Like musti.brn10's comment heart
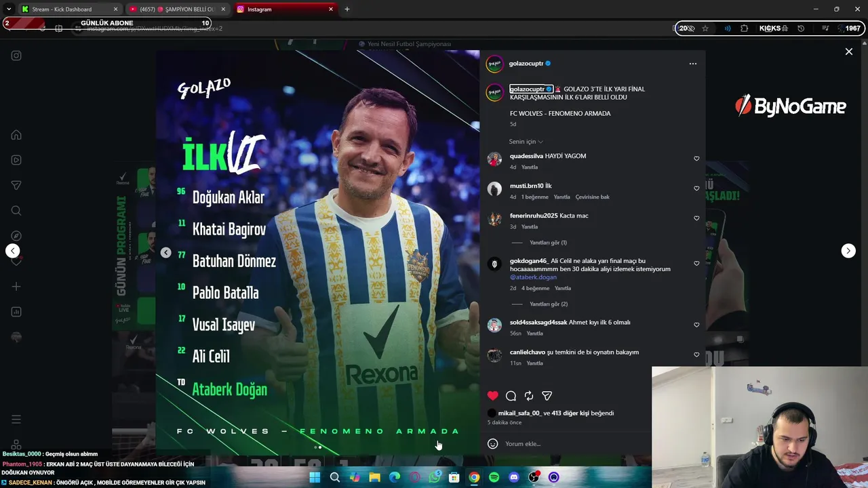868x488 pixels. (x=696, y=188)
